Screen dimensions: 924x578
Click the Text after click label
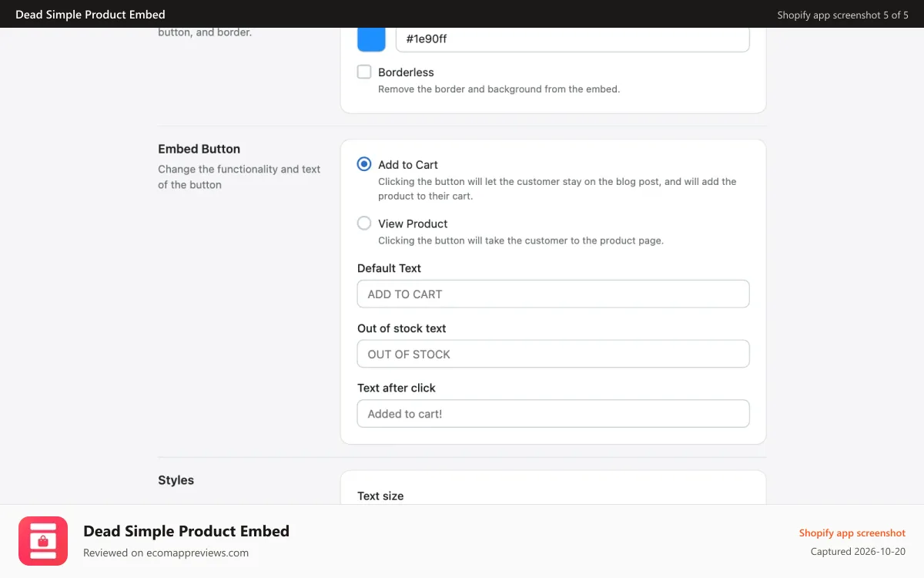point(397,388)
